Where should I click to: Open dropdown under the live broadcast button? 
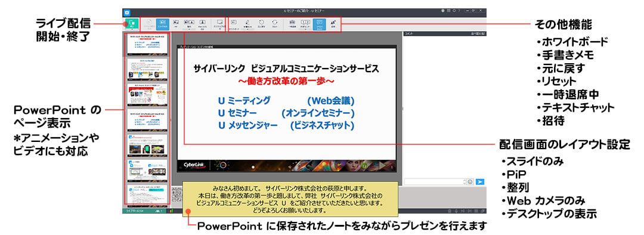point(132,29)
